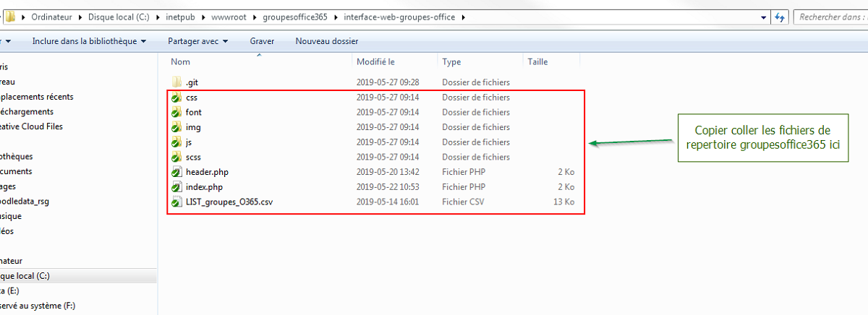Click the img folder icon

176,127
